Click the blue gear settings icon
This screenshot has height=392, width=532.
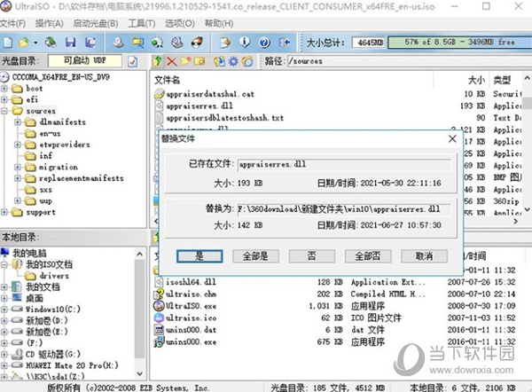[233, 61]
